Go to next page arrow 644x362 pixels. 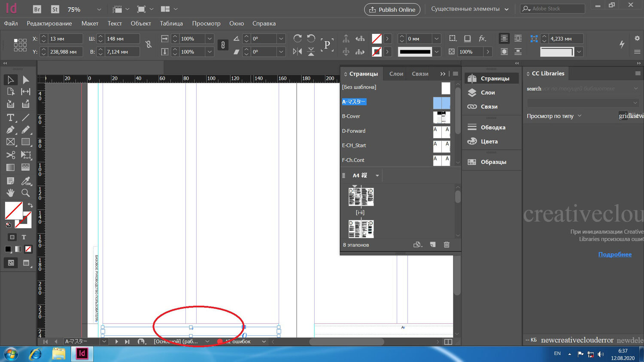pos(116,341)
